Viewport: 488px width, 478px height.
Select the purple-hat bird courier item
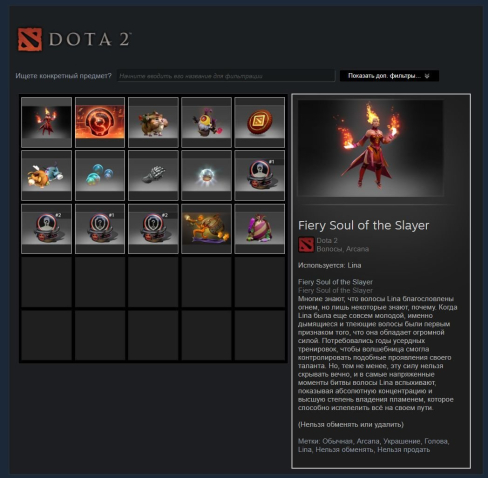coord(206,122)
